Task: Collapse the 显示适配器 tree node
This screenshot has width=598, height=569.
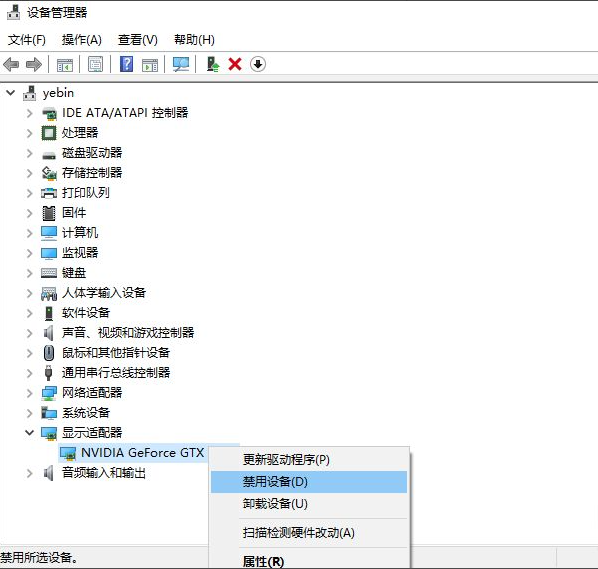Action: pyautogui.click(x=29, y=432)
